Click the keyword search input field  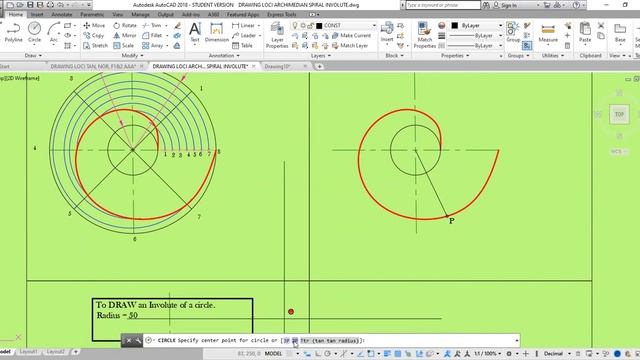pos(443,5)
